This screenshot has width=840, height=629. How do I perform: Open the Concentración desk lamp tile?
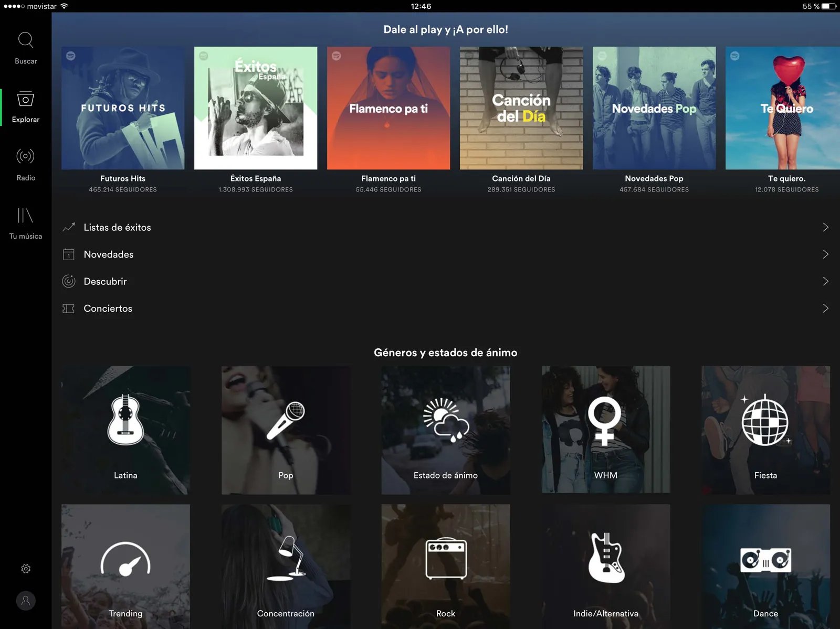tap(286, 567)
